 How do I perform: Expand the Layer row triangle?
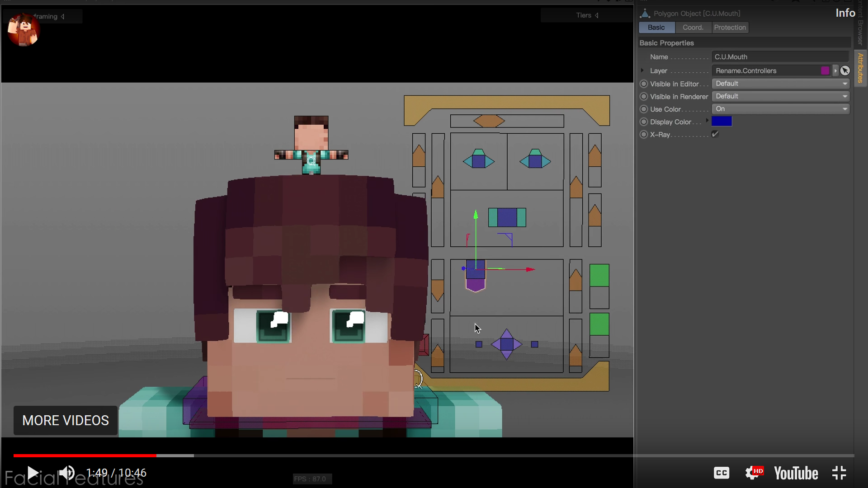pyautogui.click(x=642, y=70)
